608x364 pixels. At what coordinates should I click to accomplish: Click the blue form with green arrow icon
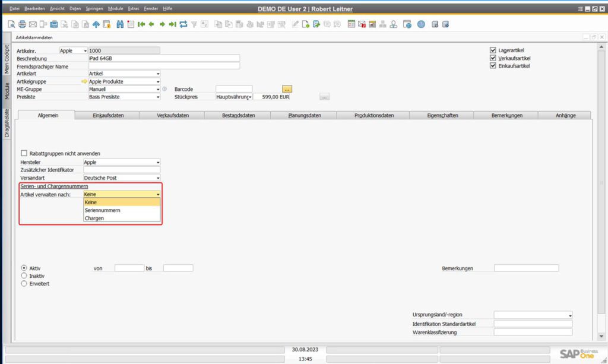pos(316,24)
